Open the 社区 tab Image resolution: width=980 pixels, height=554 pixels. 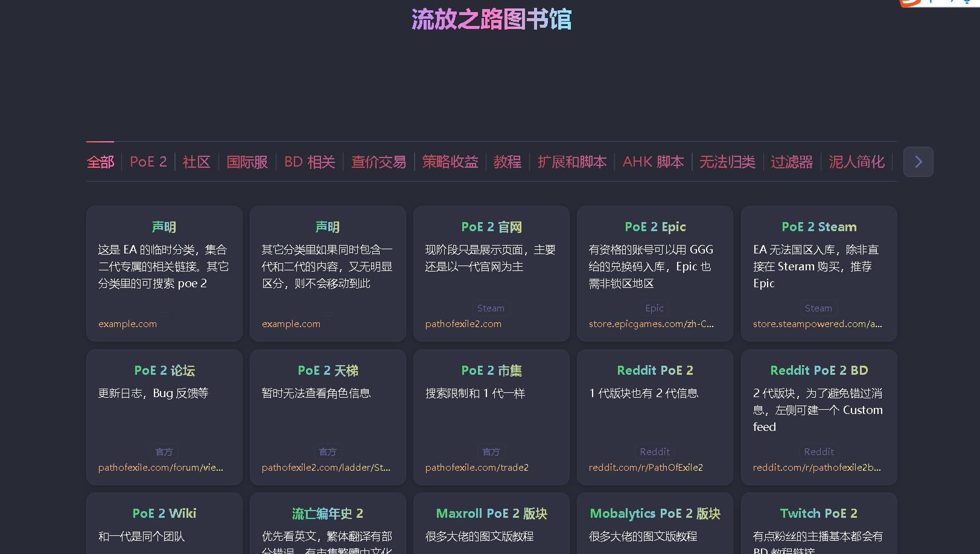[x=197, y=162]
